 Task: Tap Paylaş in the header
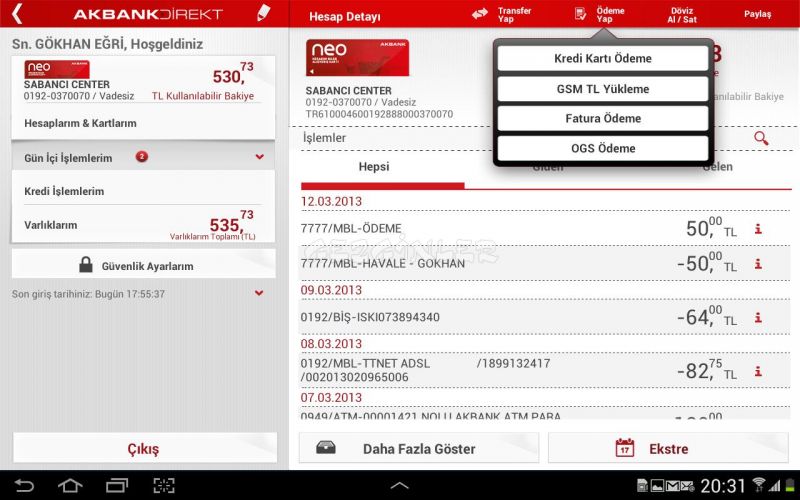(757, 14)
